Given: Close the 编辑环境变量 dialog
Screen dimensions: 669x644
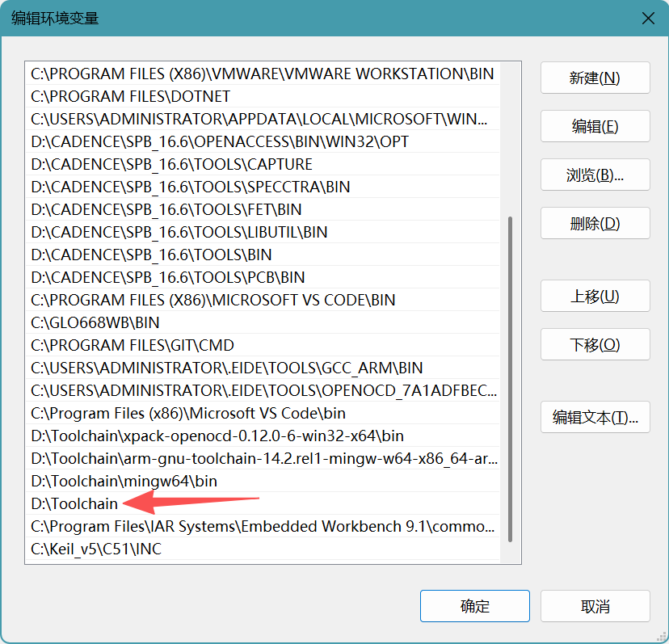Looking at the screenshot, I should pos(648,19).
